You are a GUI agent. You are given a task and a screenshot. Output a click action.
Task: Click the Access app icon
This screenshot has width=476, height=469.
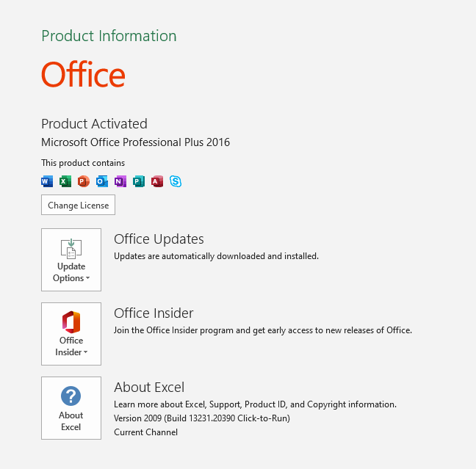click(x=157, y=181)
